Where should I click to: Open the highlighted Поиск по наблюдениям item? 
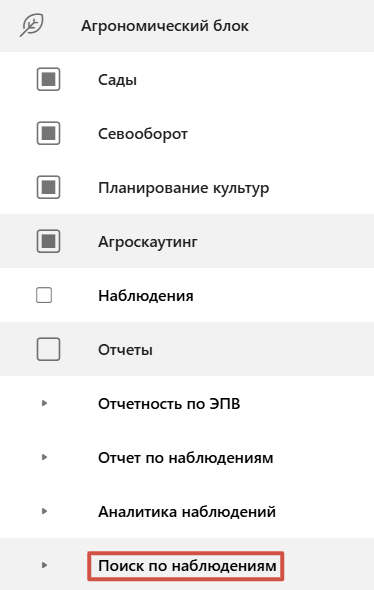tap(186, 566)
